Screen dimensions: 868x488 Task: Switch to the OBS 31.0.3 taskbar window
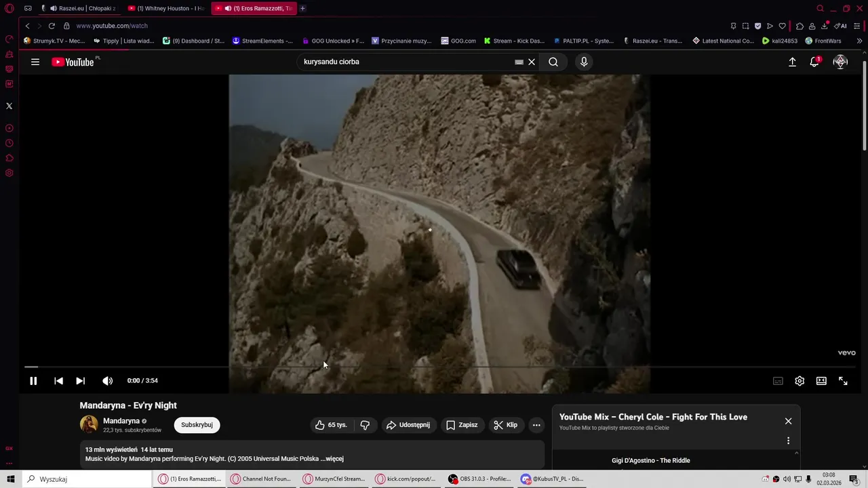[x=481, y=479]
